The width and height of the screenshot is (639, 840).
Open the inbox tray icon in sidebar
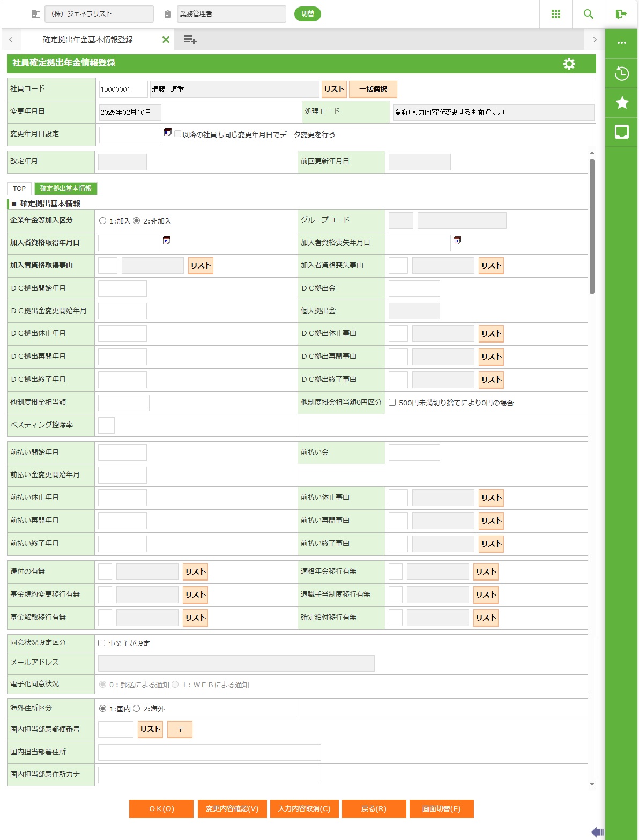(622, 132)
